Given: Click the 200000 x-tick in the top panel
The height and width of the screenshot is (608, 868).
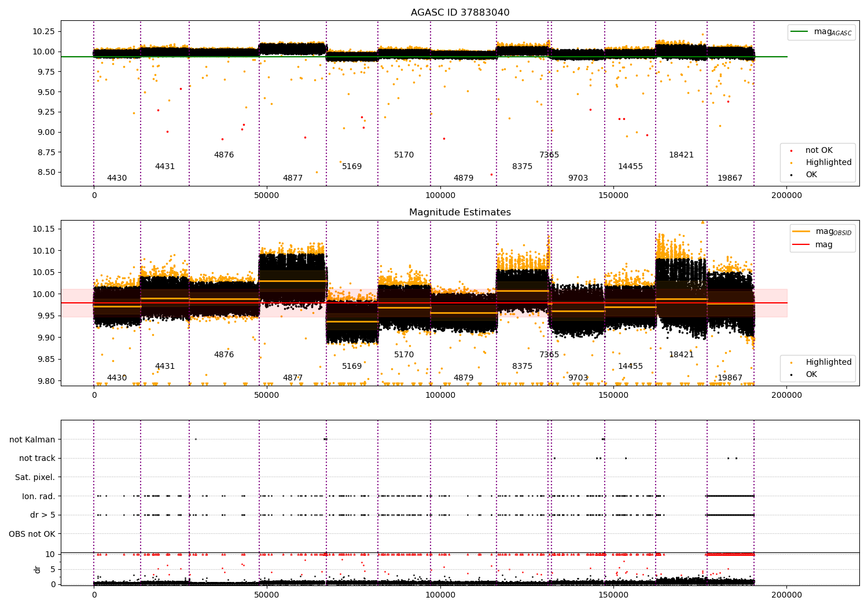Looking at the screenshot, I should [x=787, y=196].
